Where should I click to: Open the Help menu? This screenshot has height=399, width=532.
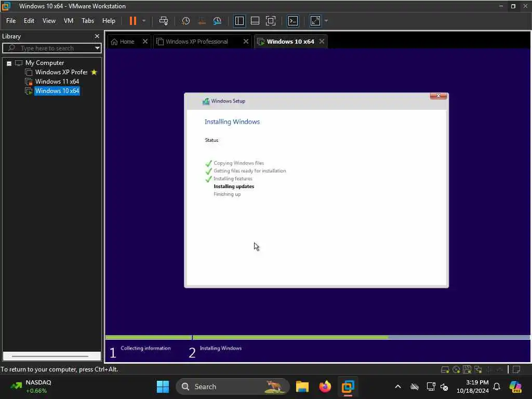tap(109, 21)
